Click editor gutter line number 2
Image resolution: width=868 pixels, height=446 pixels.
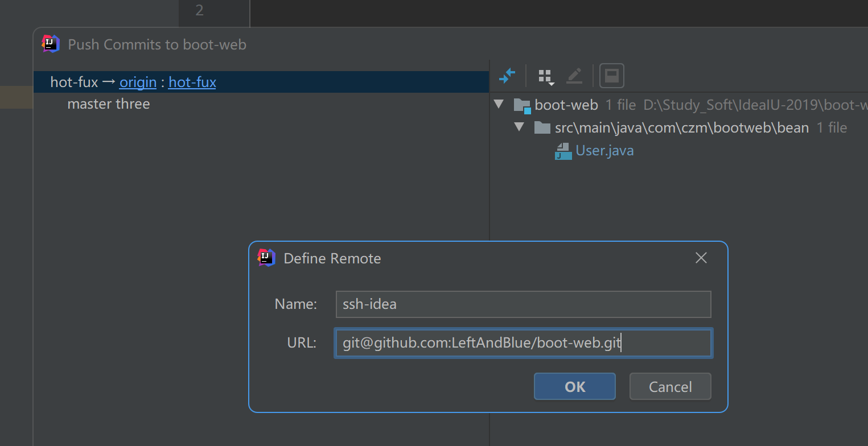(199, 10)
